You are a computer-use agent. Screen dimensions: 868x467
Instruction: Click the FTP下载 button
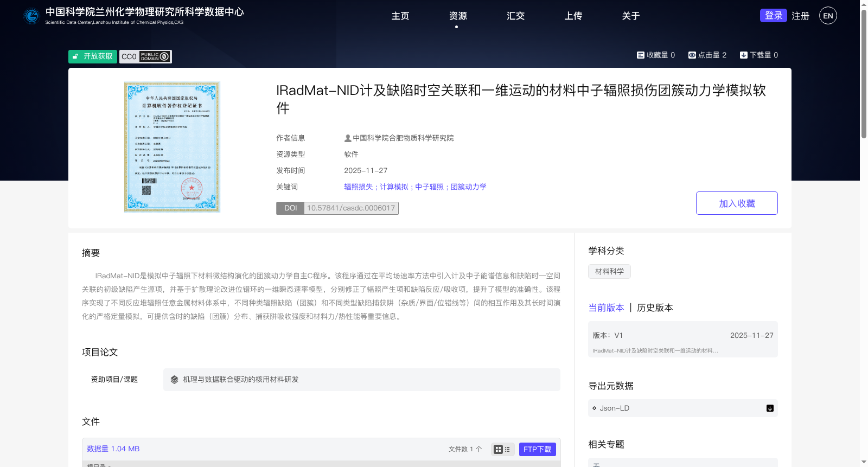[537, 449]
